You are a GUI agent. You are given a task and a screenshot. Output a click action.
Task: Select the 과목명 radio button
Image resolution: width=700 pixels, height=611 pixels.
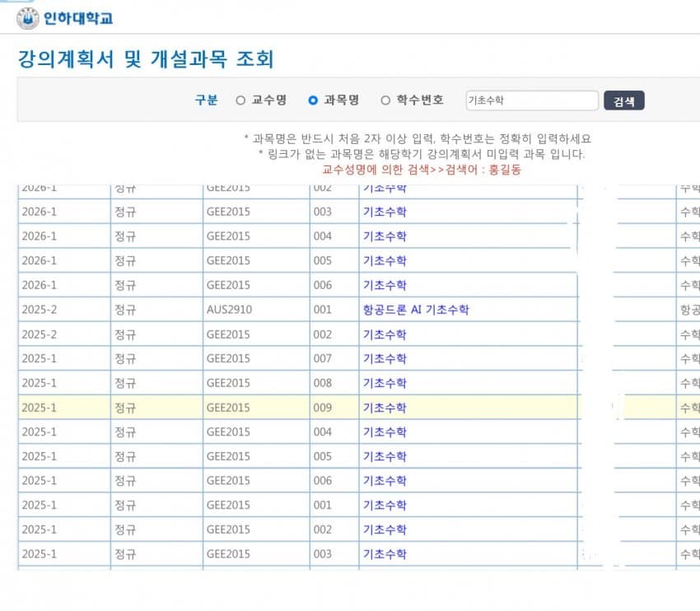313,100
